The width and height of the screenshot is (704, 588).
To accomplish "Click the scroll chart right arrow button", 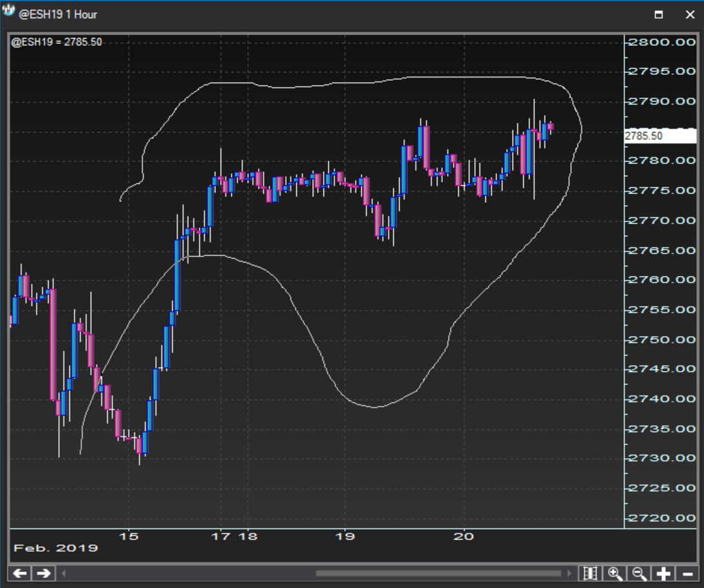I will [43, 573].
